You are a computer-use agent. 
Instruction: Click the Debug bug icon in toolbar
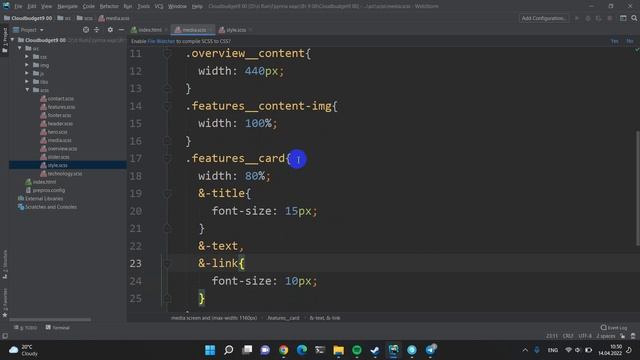coord(588,18)
